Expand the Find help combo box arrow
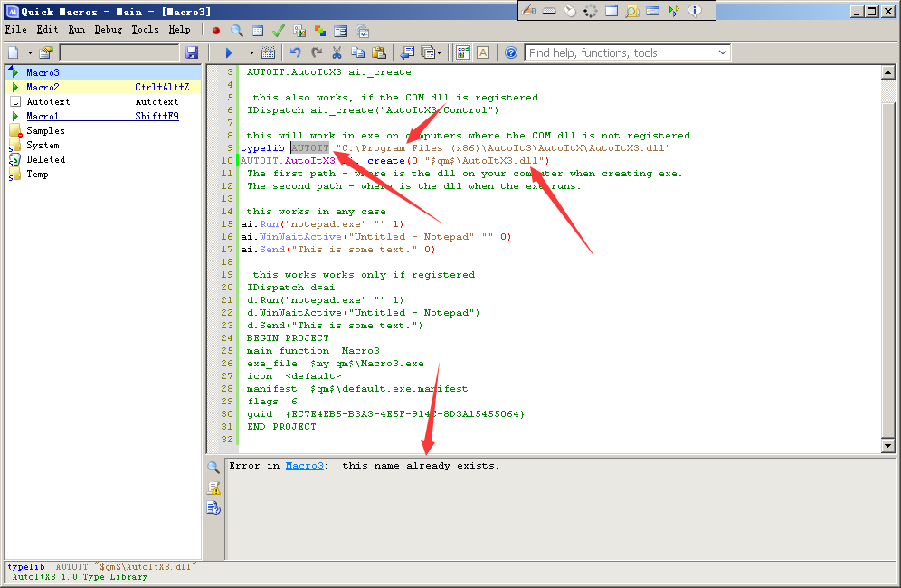This screenshot has height=588, width=901. [722, 52]
